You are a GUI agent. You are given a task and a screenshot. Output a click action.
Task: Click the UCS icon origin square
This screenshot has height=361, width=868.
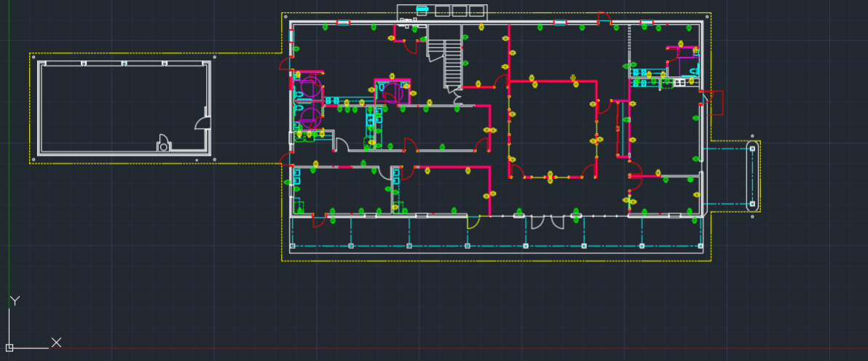point(9,348)
